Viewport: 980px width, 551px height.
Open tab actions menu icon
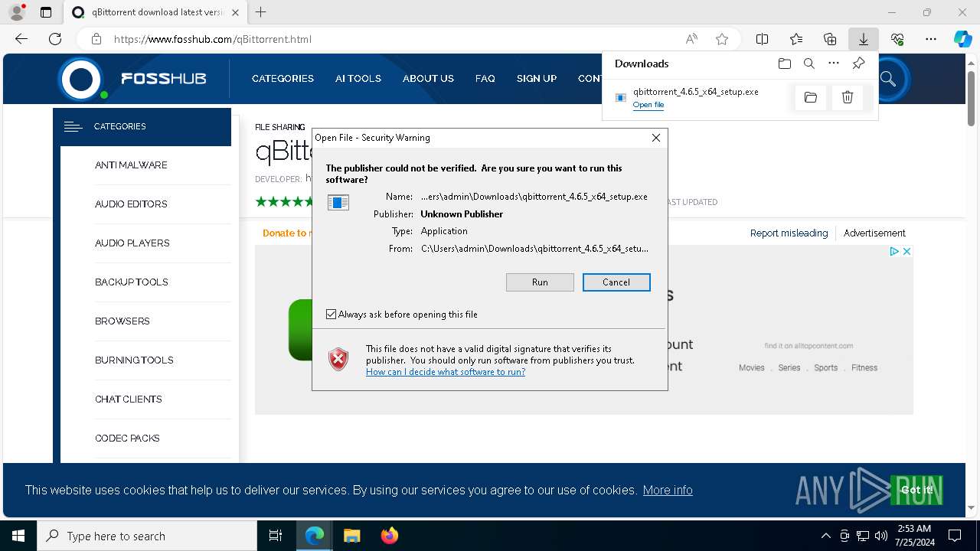pyautogui.click(x=46, y=12)
